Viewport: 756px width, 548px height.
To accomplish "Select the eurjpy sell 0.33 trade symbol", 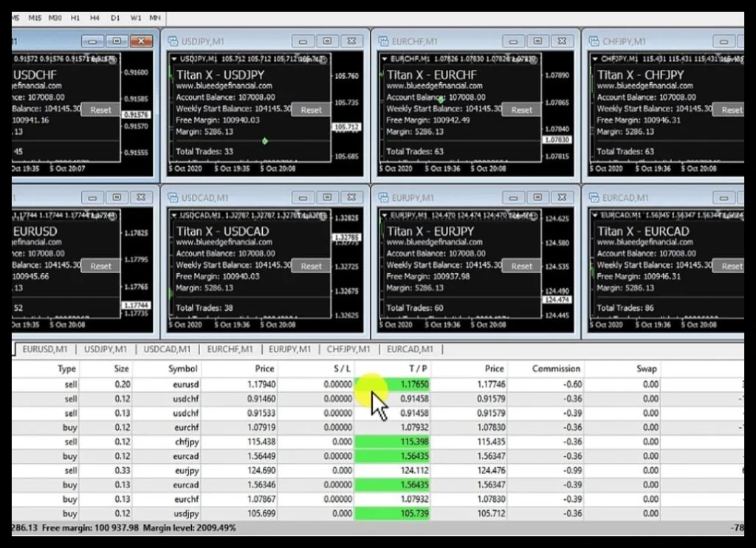I will 187,470.
